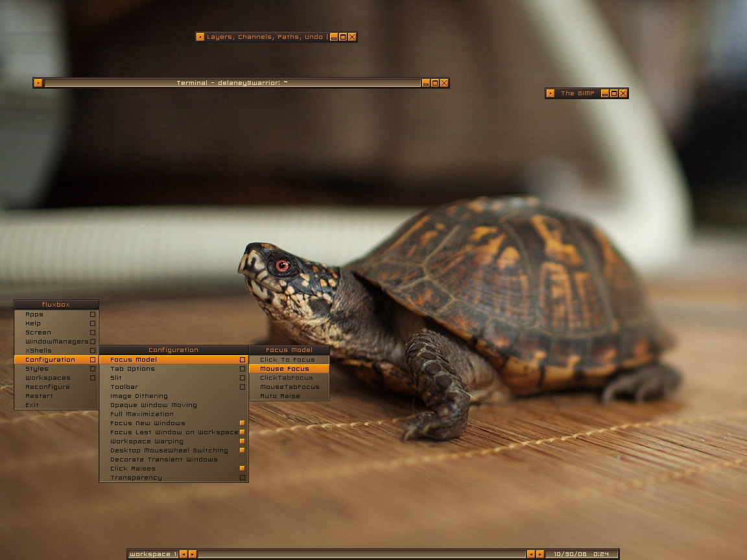Expand the Styles submenu
Image resolution: width=747 pixels, height=560 pixels.
coord(56,369)
